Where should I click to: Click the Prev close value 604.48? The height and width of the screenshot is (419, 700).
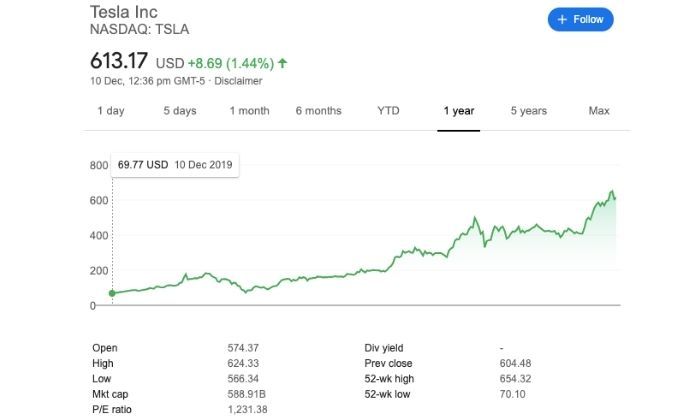(x=516, y=363)
